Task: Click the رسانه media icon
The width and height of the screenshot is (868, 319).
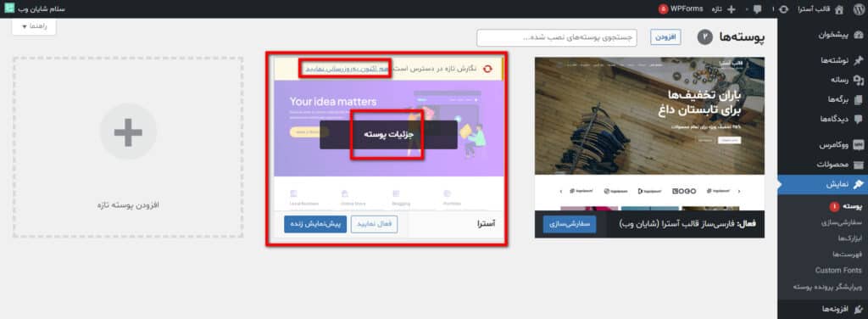Action: click(x=858, y=80)
